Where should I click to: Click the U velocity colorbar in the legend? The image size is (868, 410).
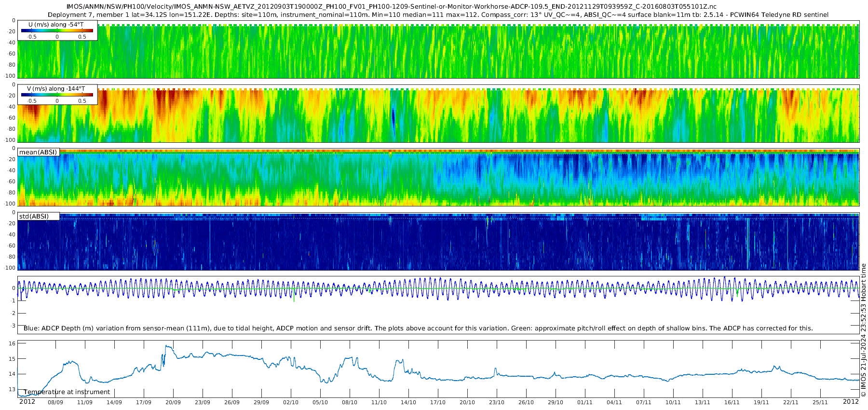[57, 30]
